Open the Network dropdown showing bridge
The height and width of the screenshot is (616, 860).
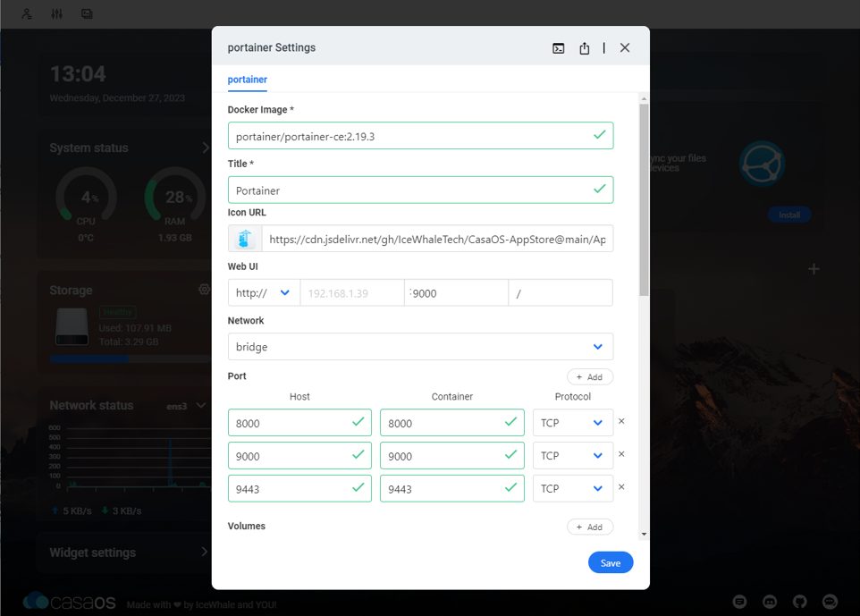(420, 347)
